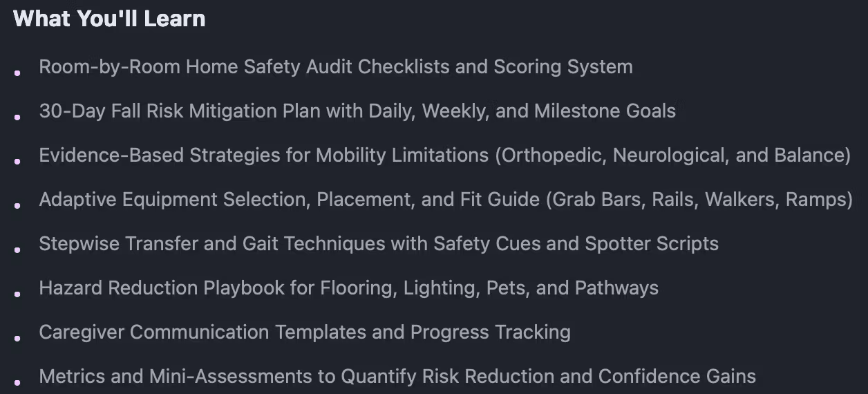Select the Room-by-Room Home Safety Audit line
Viewport: 868px width, 394px height.
click(x=336, y=67)
